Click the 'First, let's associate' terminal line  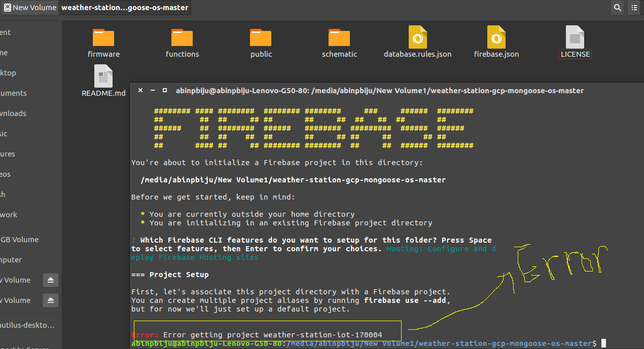(x=291, y=292)
